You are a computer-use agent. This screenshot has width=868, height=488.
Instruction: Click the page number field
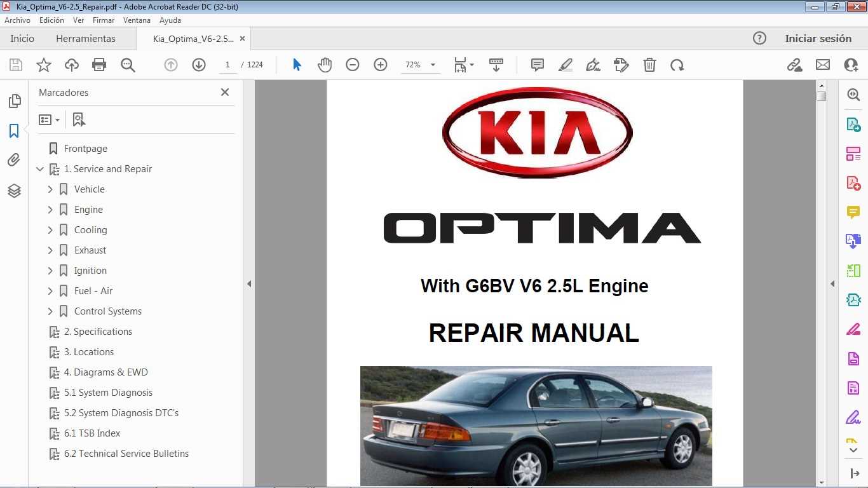coord(227,65)
